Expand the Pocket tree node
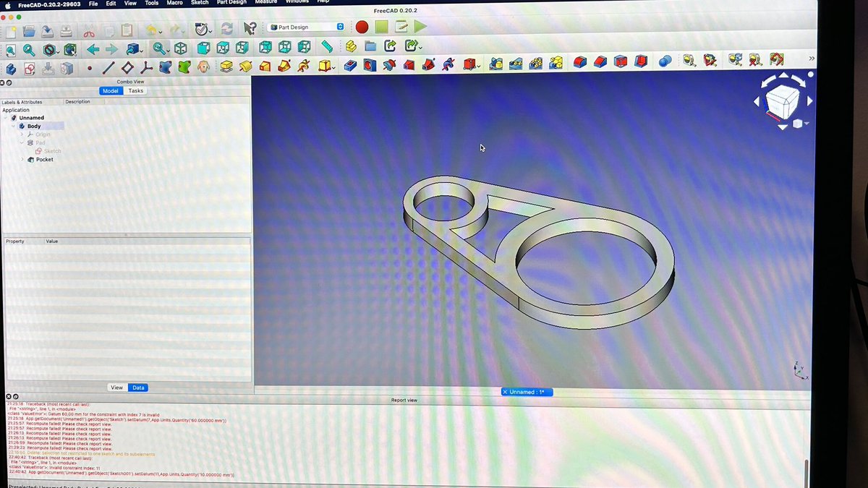Screen dimensions: 868x488 coord(22,159)
